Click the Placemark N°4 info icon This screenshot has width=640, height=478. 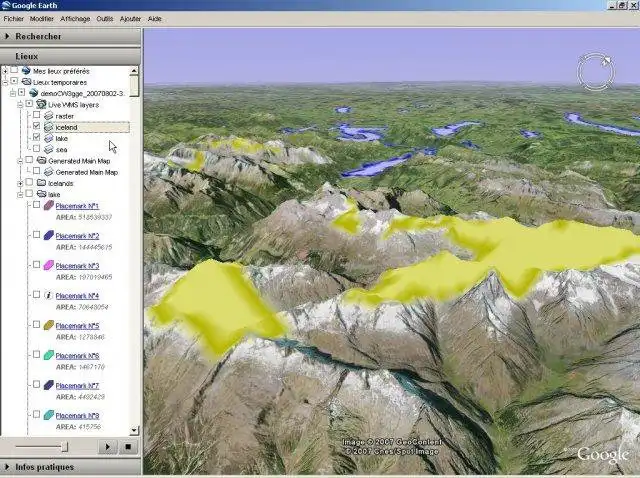(49, 295)
